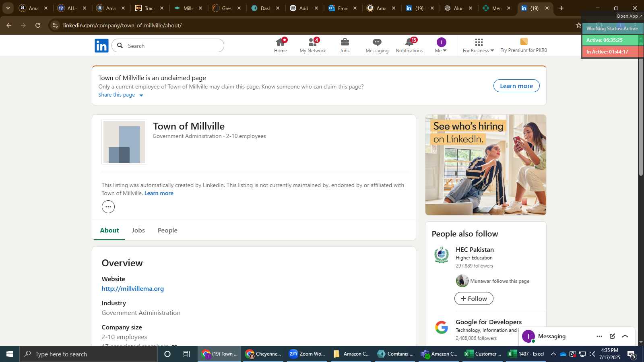The height and width of the screenshot is (362, 644).
Task: Expand the Messaging overlay chevron
Action: [x=625, y=336]
